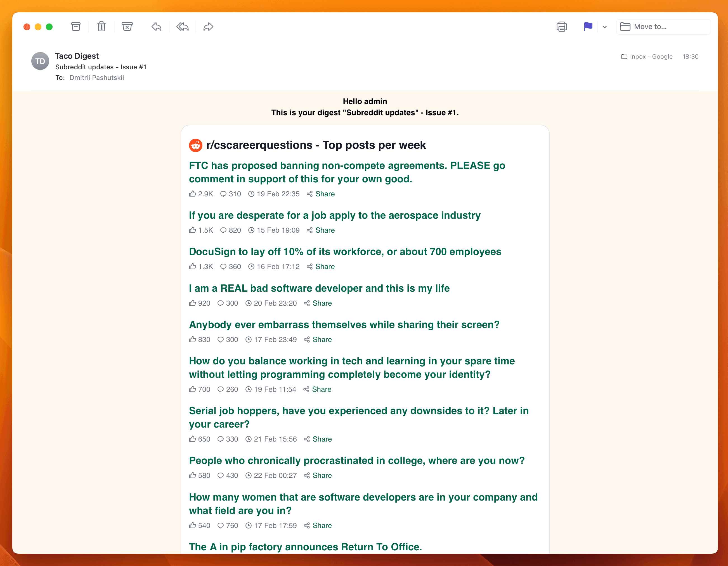Open the embarrassing screen sharing post

point(344,325)
